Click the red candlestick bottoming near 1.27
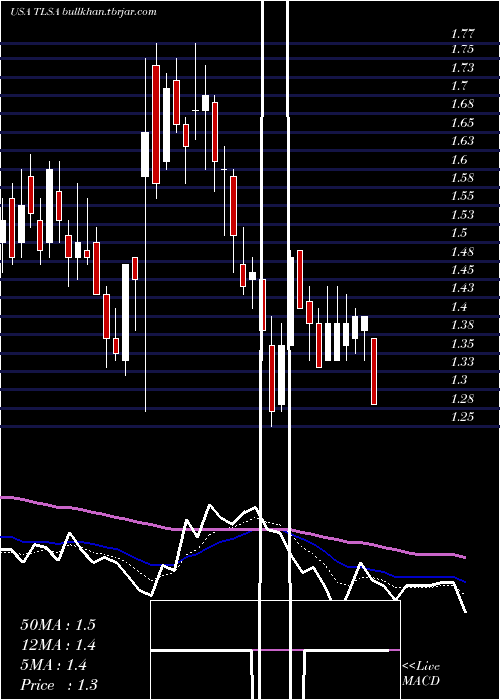This screenshot has width=500, height=700. 271,378
